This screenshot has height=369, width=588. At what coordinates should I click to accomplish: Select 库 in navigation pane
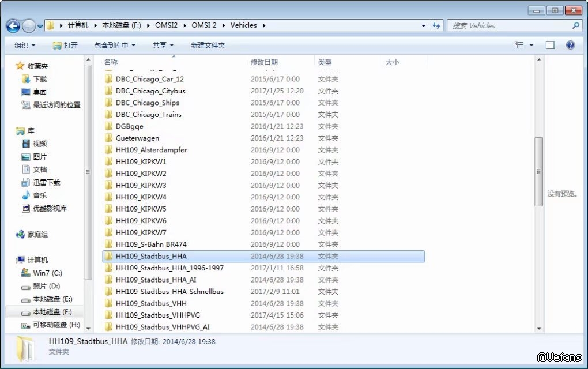31,130
